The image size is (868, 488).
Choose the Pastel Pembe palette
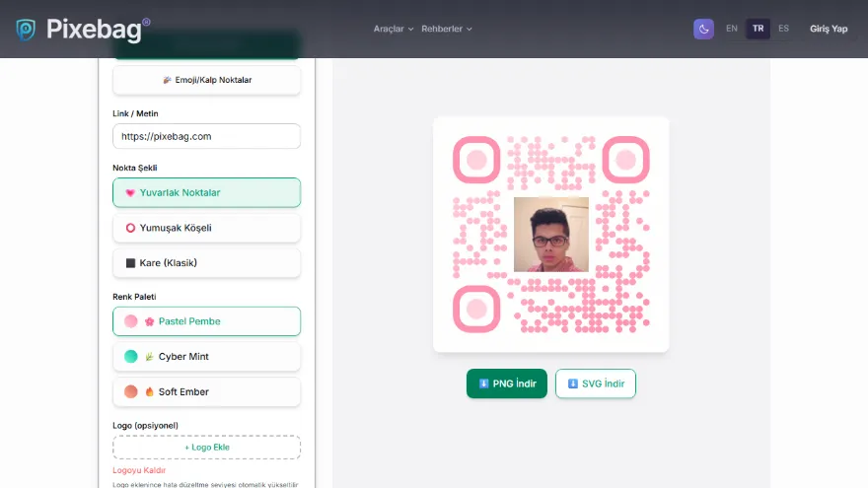point(206,321)
